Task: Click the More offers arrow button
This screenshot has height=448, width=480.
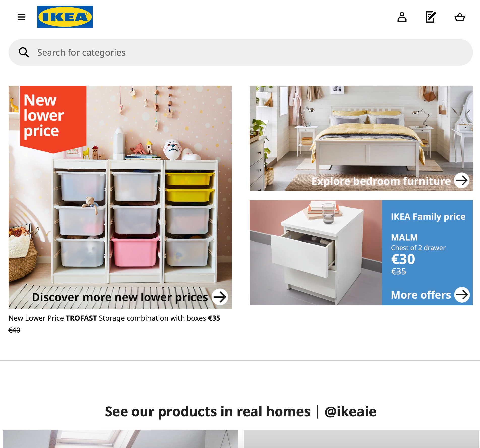Action: 462,295
